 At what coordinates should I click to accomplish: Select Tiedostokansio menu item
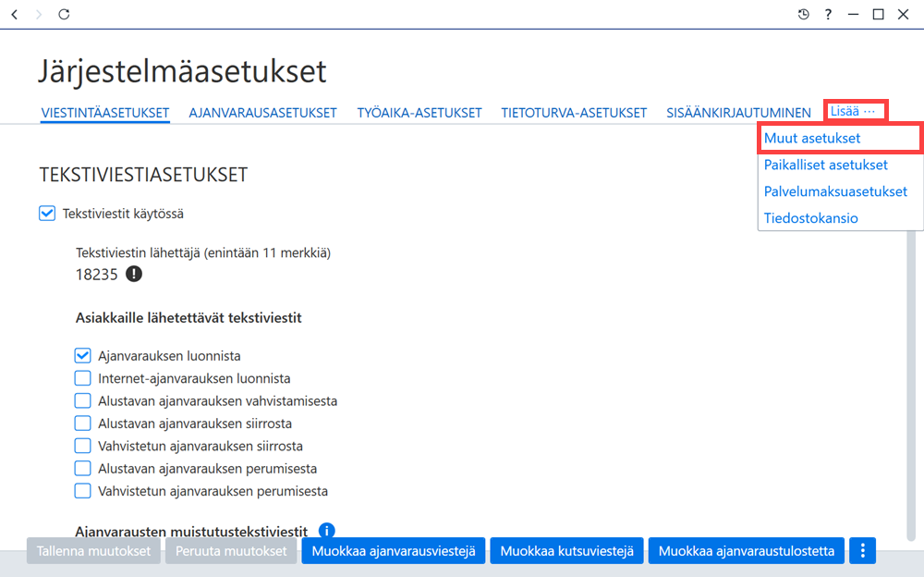pyautogui.click(x=840, y=217)
